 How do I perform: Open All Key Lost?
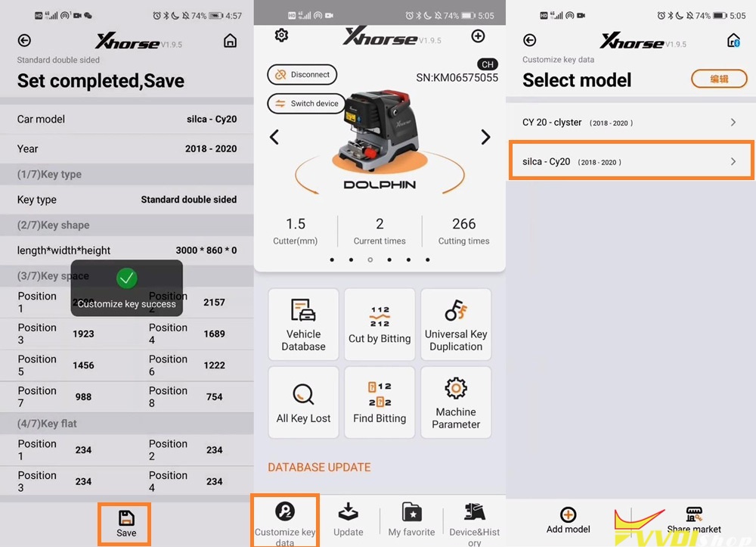coord(303,402)
